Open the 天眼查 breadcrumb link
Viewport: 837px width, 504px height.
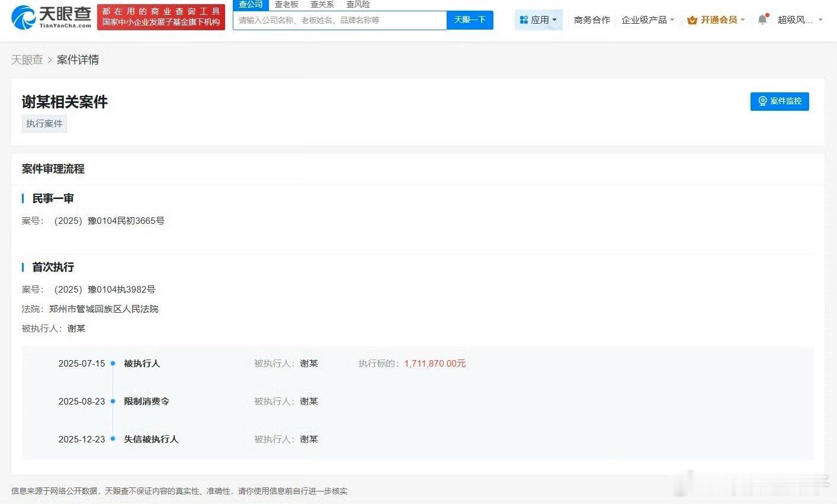27,59
